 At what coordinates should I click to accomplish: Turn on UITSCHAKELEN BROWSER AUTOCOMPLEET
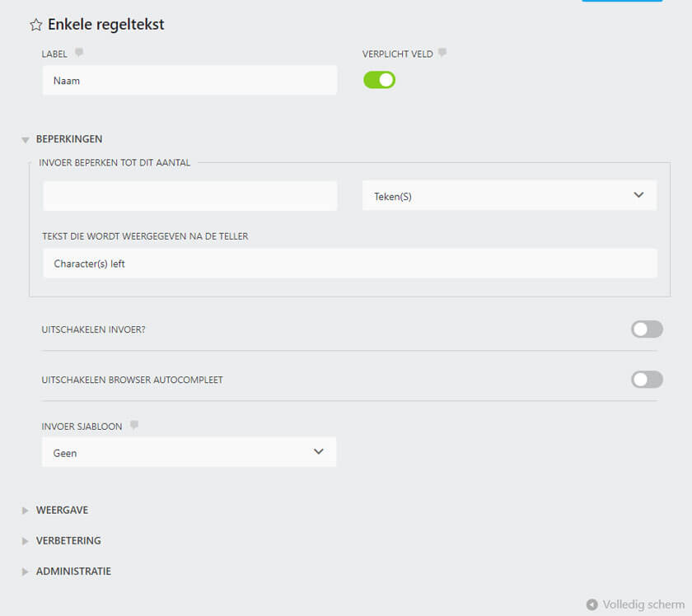point(647,379)
